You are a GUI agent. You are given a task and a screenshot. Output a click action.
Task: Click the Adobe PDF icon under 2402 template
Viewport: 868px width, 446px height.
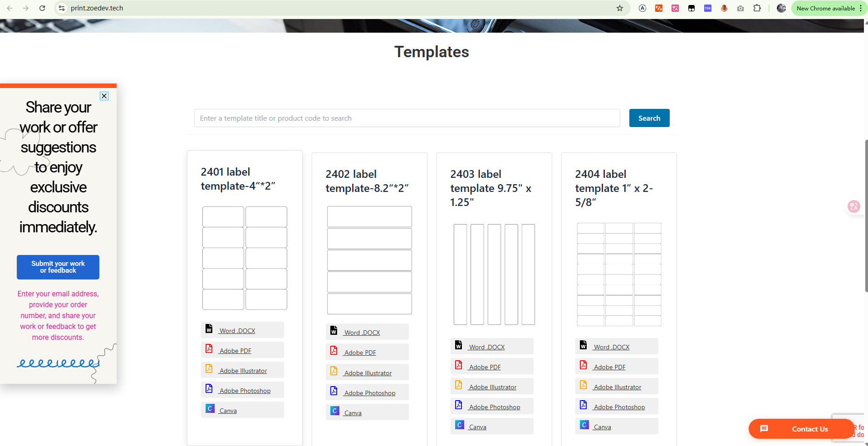[334, 351]
